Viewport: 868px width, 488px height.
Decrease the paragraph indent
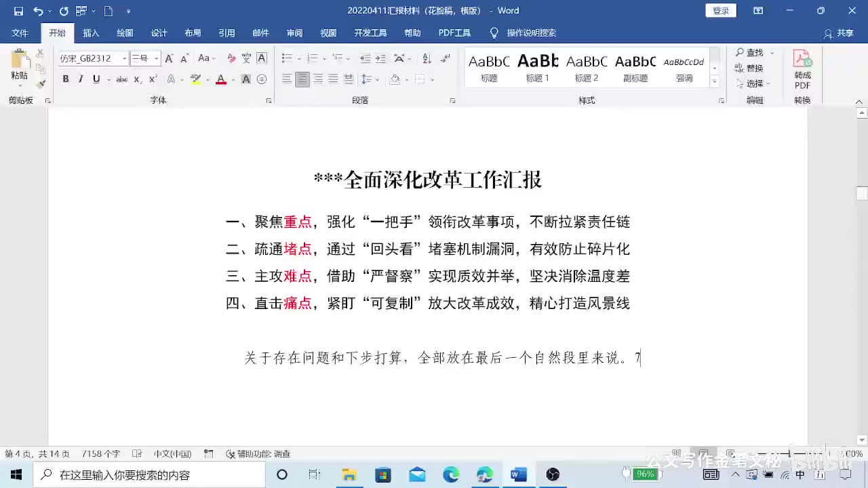click(366, 58)
